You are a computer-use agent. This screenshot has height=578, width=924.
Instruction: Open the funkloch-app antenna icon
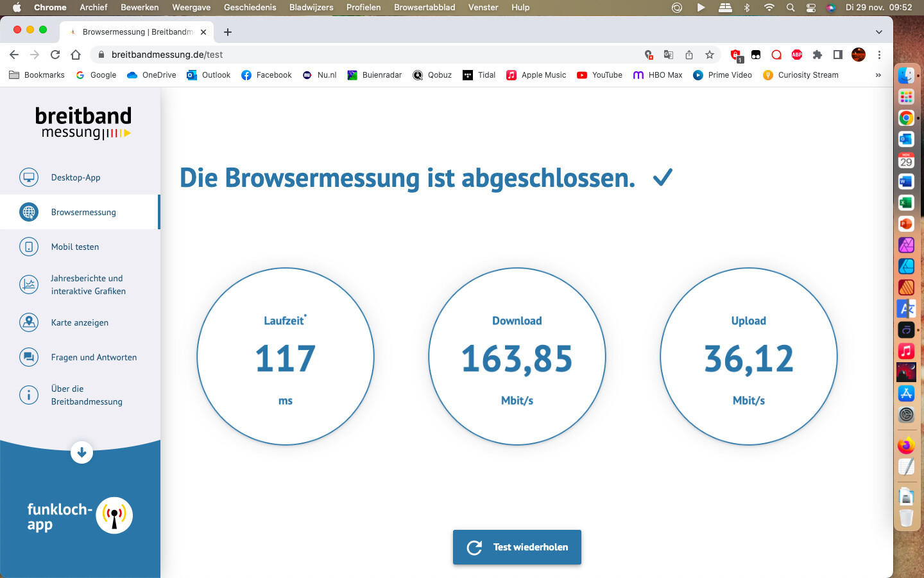(x=114, y=515)
